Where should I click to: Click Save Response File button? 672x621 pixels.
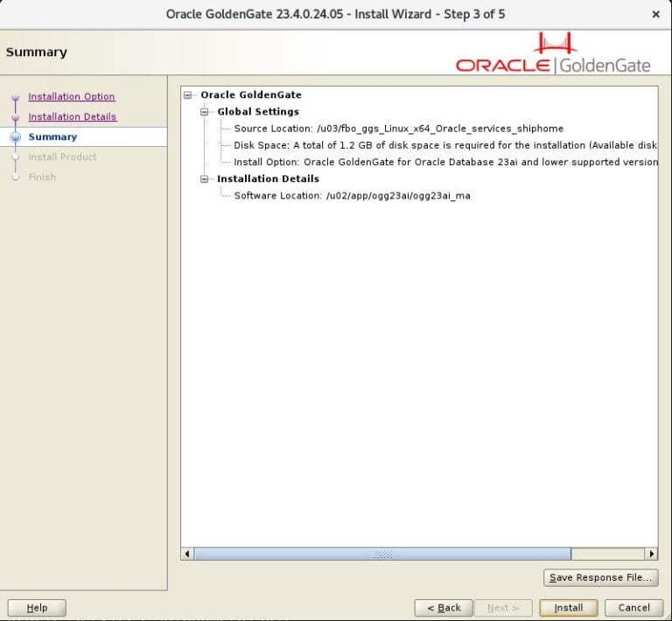click(x=600, y=577)
